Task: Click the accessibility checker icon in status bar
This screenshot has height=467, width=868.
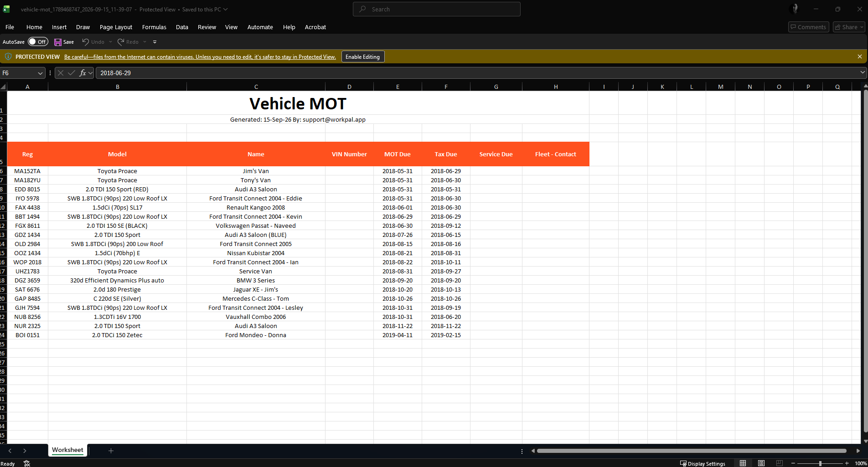Action: click(27, 463)
